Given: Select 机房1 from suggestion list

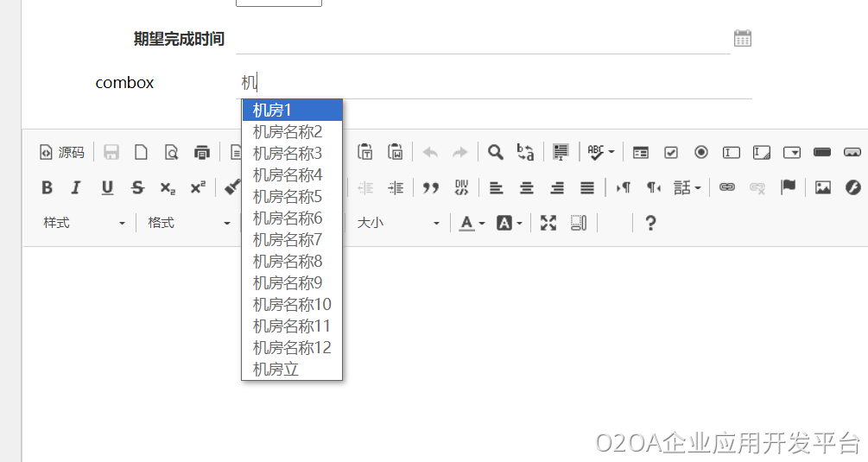Looking at the screenshot, I should pos(291,110).
